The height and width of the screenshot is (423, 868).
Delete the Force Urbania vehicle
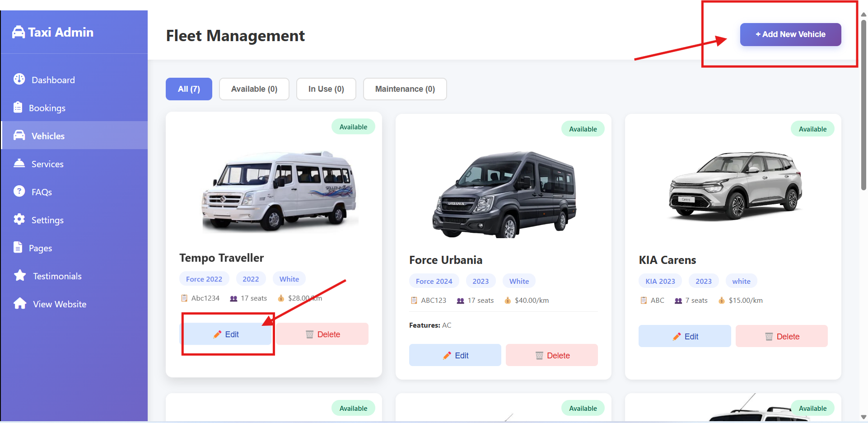551,355
